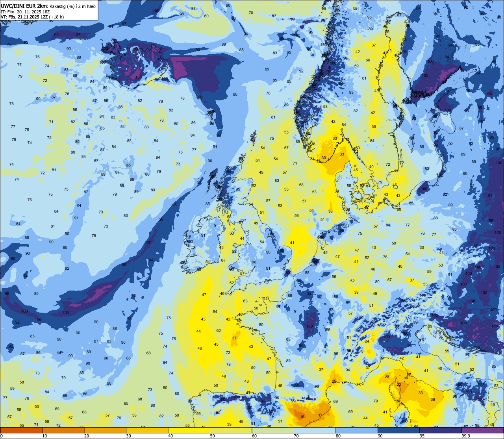
Task: Click the legend tick label '30'
Action: click(128, 436)
